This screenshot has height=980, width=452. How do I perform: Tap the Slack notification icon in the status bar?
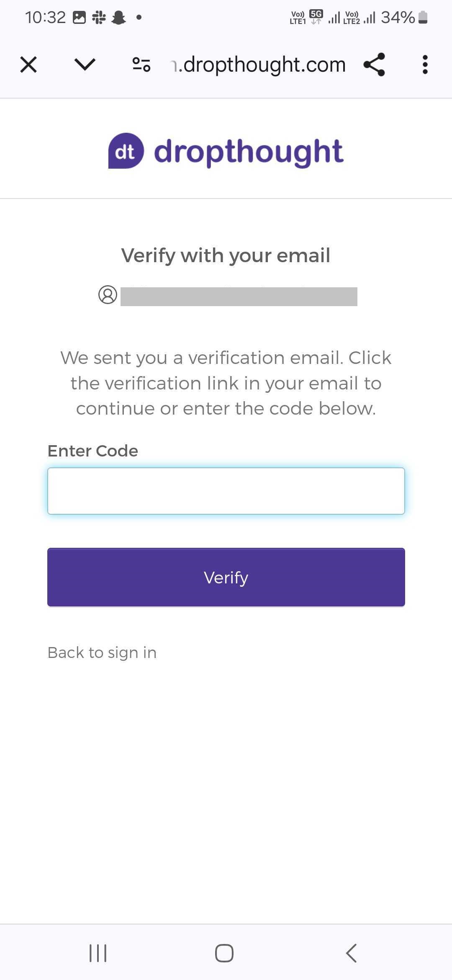pos(98,17)
